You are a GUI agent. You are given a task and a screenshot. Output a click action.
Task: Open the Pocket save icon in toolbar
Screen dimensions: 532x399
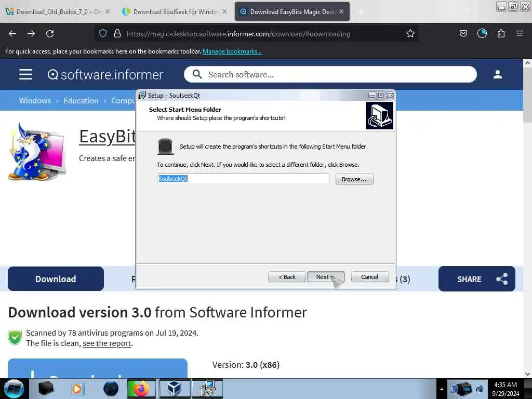[x=463, y=33]
